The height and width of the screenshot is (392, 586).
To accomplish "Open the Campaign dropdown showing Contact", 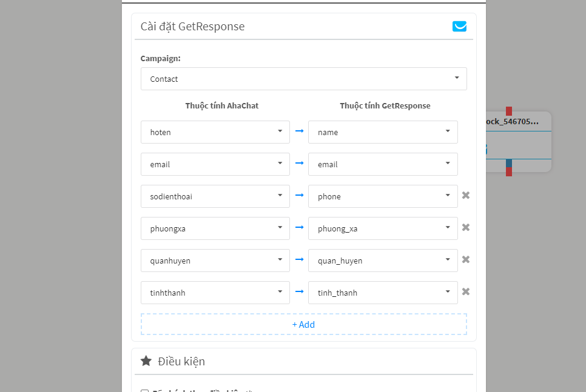I will [x=304, y=79].
